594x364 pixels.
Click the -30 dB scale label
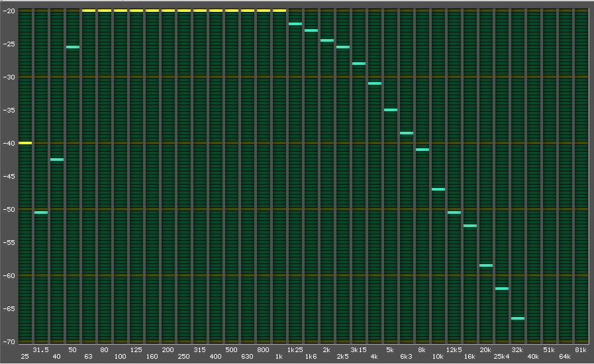[9, 77]
